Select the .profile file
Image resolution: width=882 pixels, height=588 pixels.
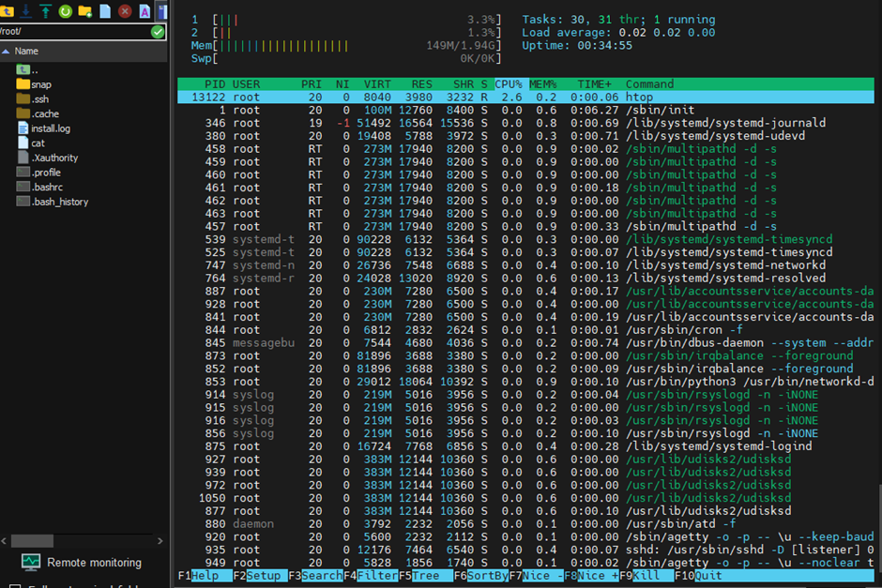(x=38, y=172)
